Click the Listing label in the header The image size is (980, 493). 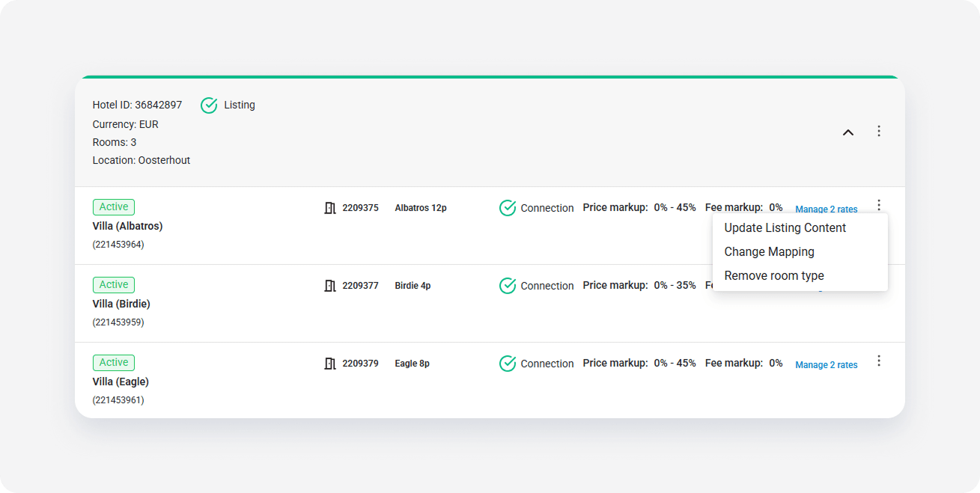[240, 105]
